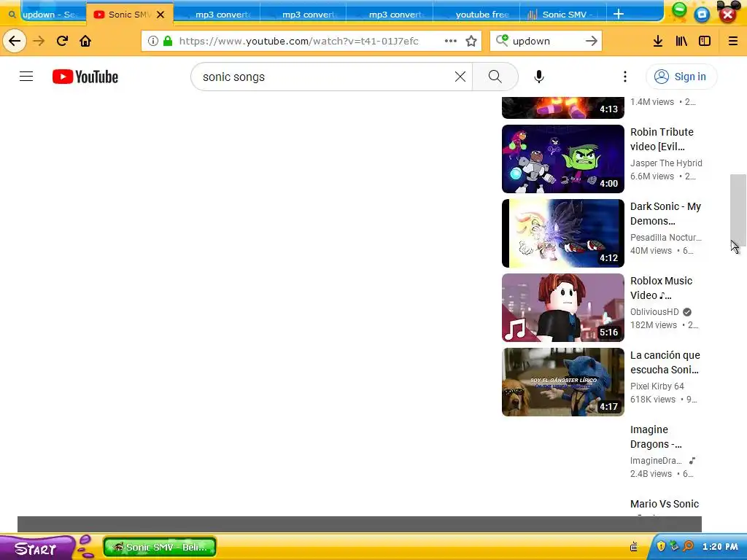Sign in to YouTube
The width and height of the screenshot is (747, 560).
click(x=681, y=77)
